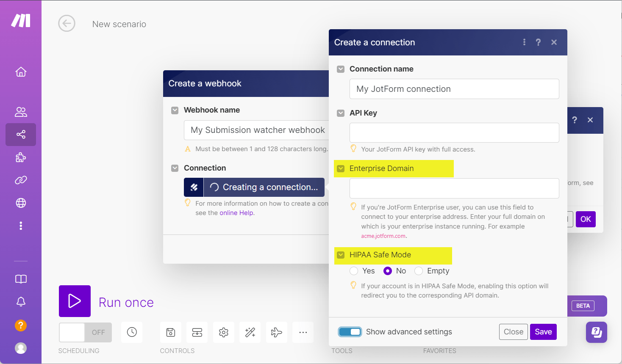Open the Connections link icon in sidebar

click(21, 180)
